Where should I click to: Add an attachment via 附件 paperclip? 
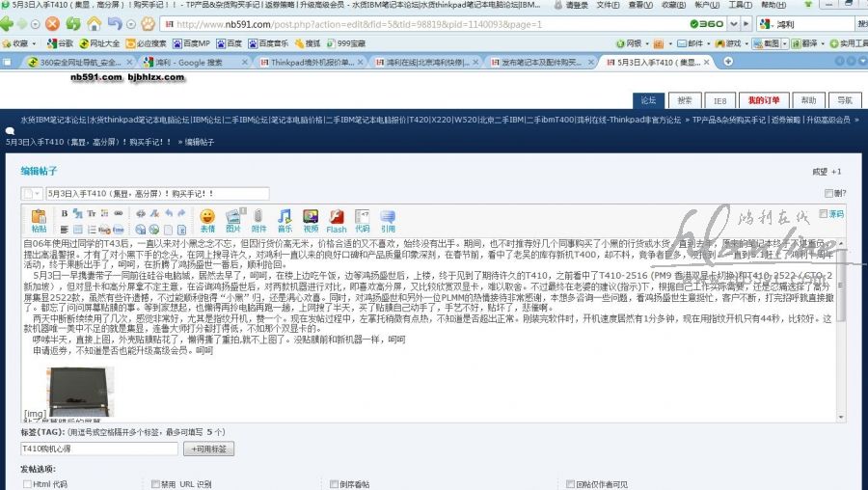point(258,220)
